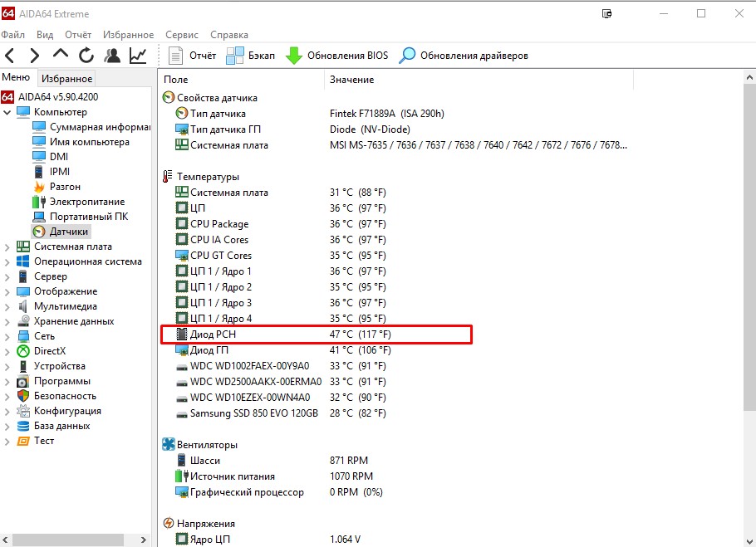Collapse the Компьютер tree node
Screen dimensions: 756x547
[x=7, y=112]
